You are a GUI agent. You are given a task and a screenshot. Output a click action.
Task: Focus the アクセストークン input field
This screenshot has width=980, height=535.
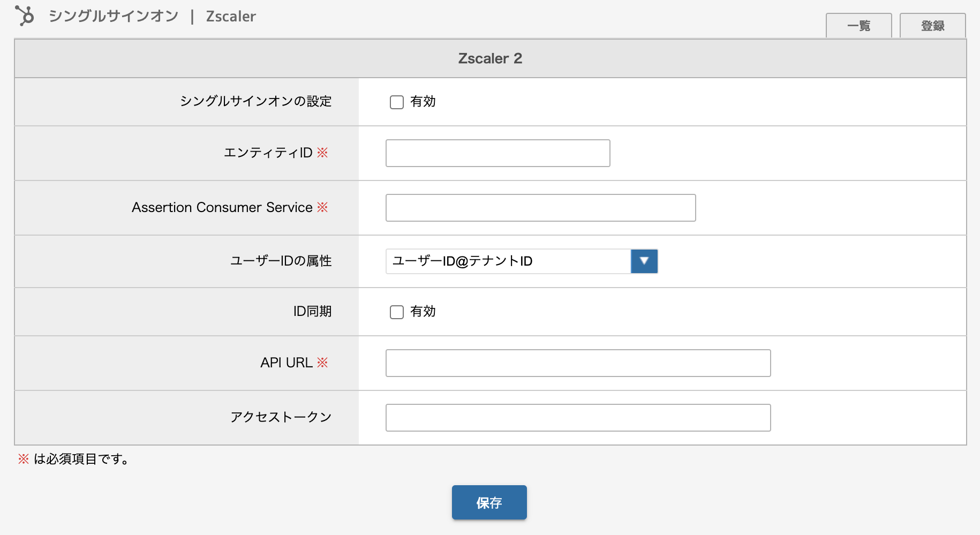coord(578,418)
